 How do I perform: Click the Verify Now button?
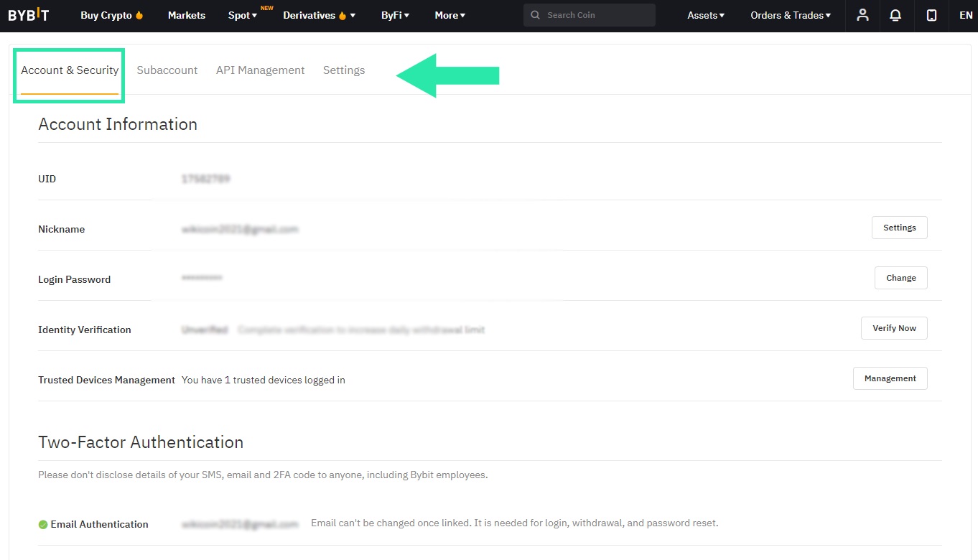(x=894, y=328)
